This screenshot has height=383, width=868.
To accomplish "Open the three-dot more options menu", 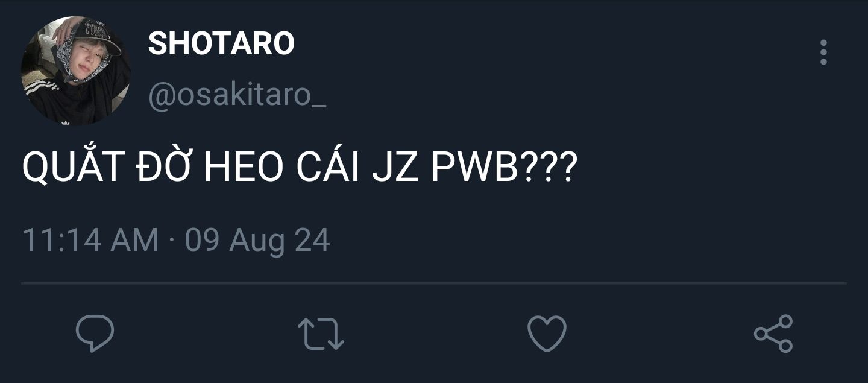I will (823, 52).
